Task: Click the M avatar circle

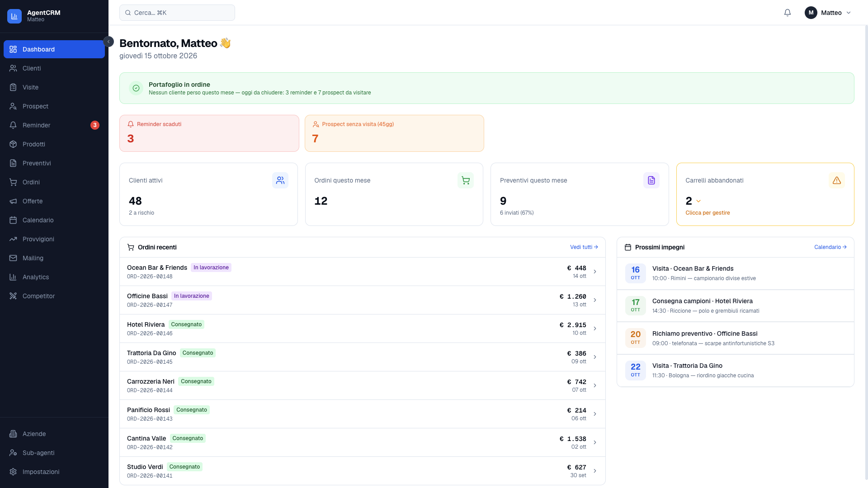Action: pyautogui.click(x=811, y=13)
